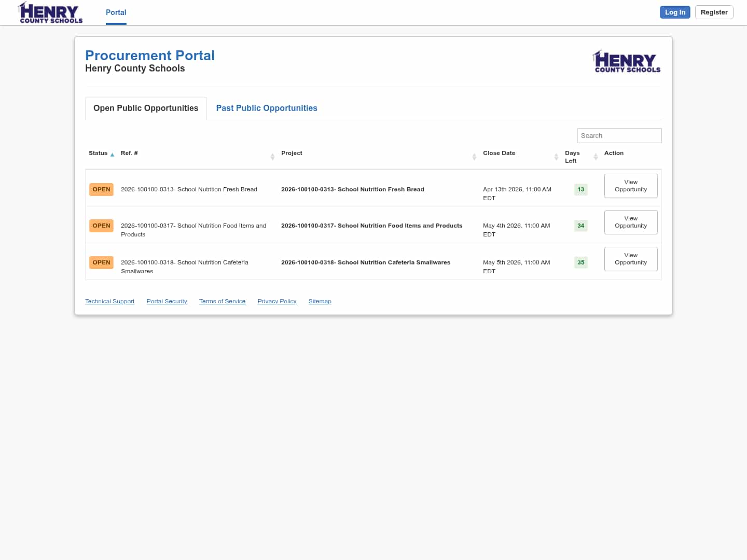Open the Sitemap footer link
This screenshot has height=560, width=747.
320,301
